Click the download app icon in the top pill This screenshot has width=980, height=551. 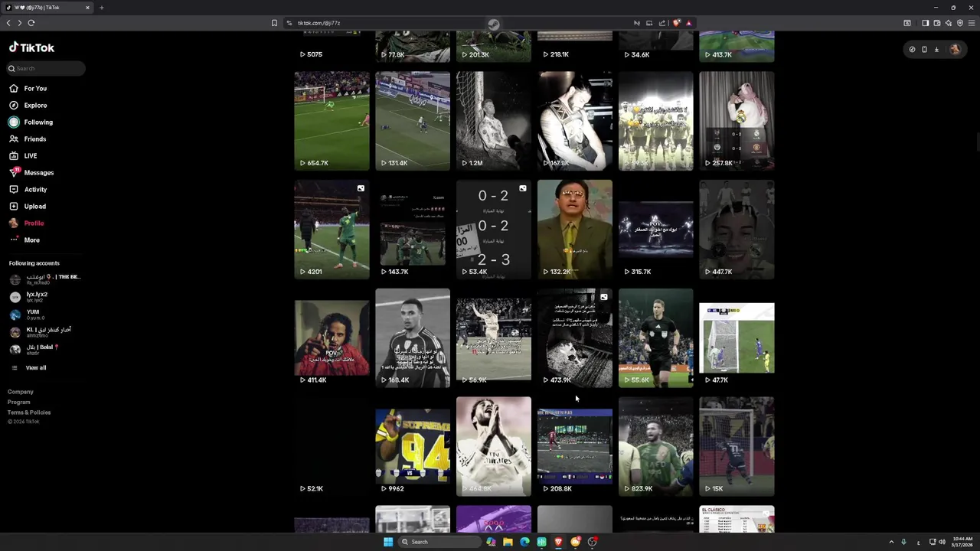click(936, 49)
